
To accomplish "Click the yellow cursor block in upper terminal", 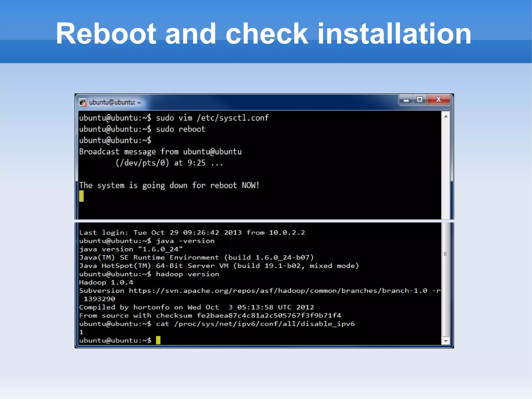I will click(x=81, y=196).
